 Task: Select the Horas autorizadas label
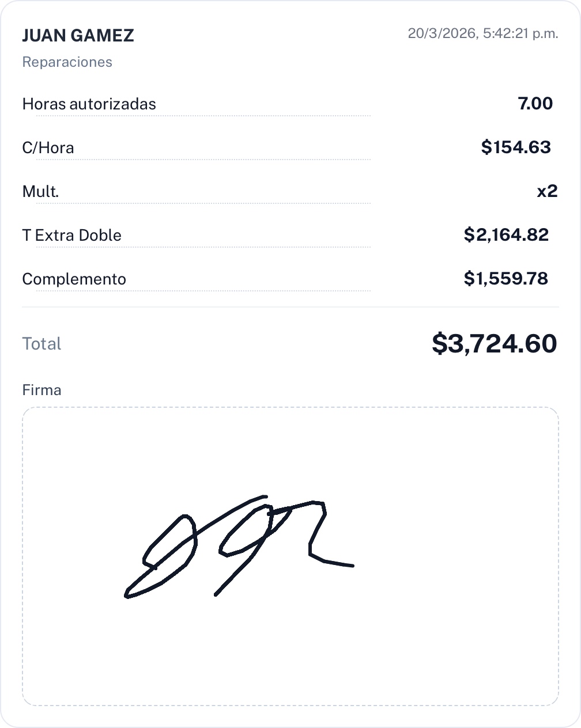tap(89, 104)
